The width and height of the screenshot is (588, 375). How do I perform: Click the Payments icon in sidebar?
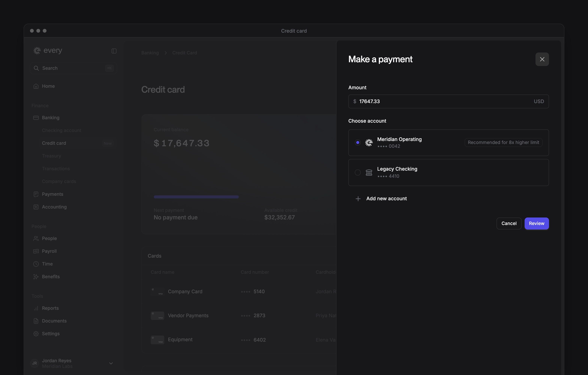pos(36,194)
